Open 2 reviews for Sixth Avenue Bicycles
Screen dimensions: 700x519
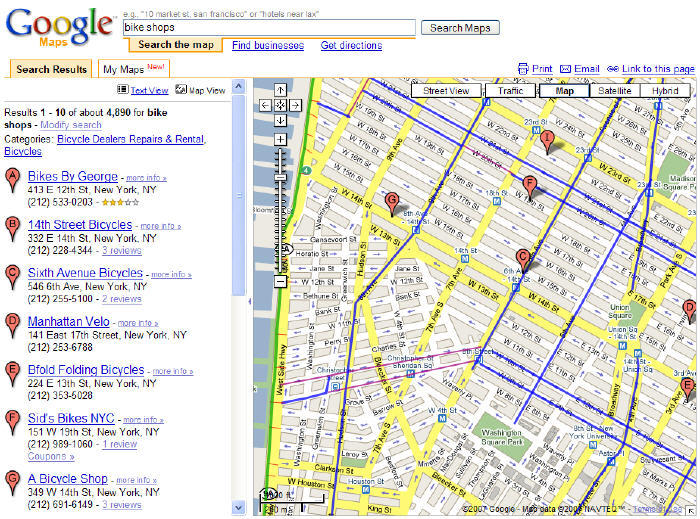pyautogui.click(x=121, y=299)
